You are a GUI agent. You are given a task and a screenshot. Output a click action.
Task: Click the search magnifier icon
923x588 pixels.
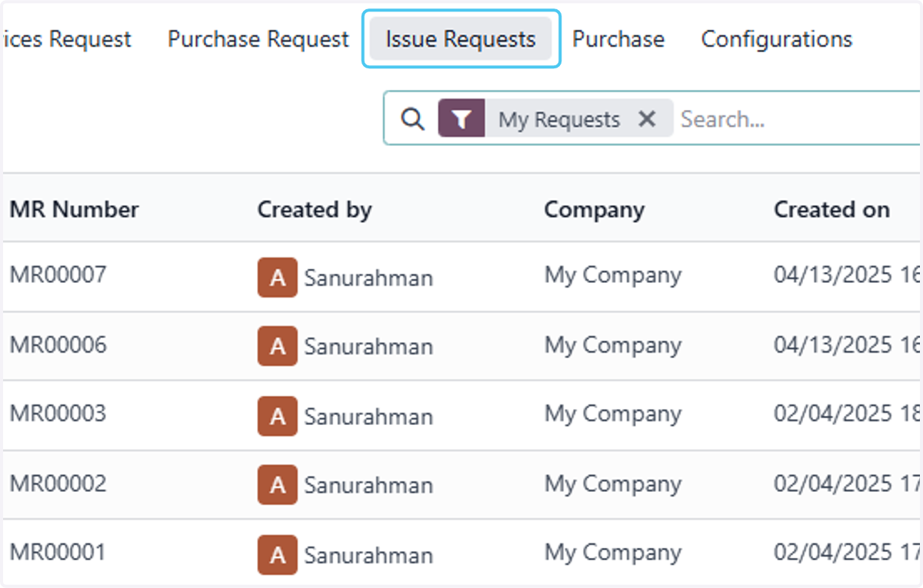[413, 119]
